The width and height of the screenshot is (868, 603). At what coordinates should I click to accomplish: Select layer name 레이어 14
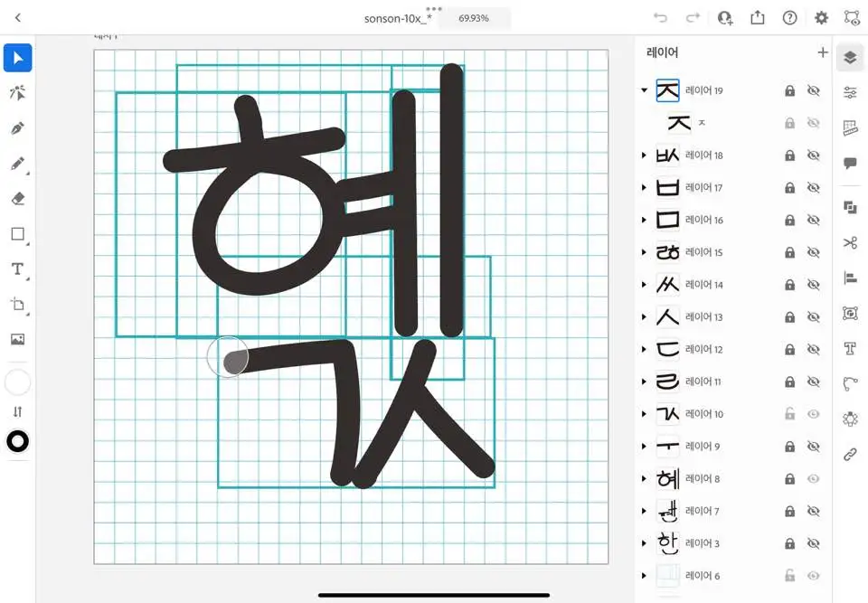pos(704,285)
